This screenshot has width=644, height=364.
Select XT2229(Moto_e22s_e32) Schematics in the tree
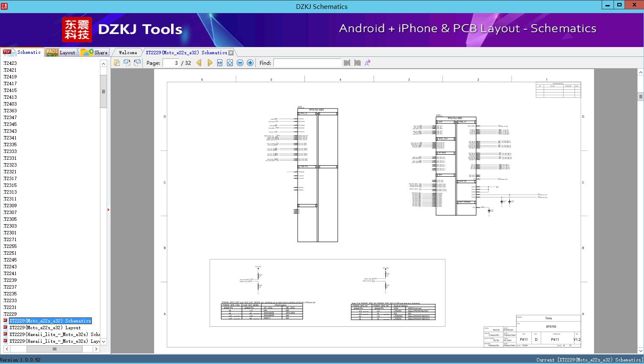click(50, 321)
